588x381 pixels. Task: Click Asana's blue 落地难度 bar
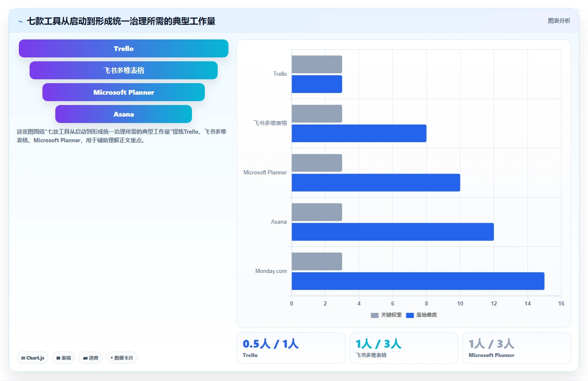[393, 232]
